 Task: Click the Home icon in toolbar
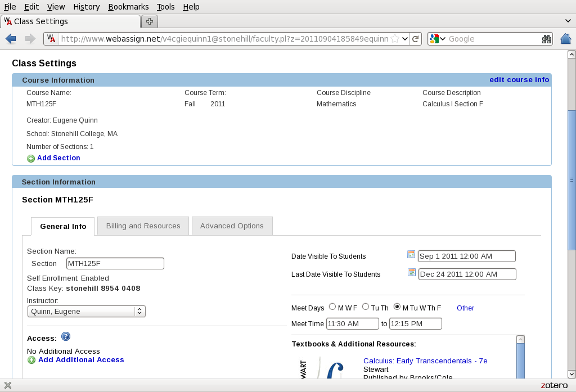coord(566,39)
